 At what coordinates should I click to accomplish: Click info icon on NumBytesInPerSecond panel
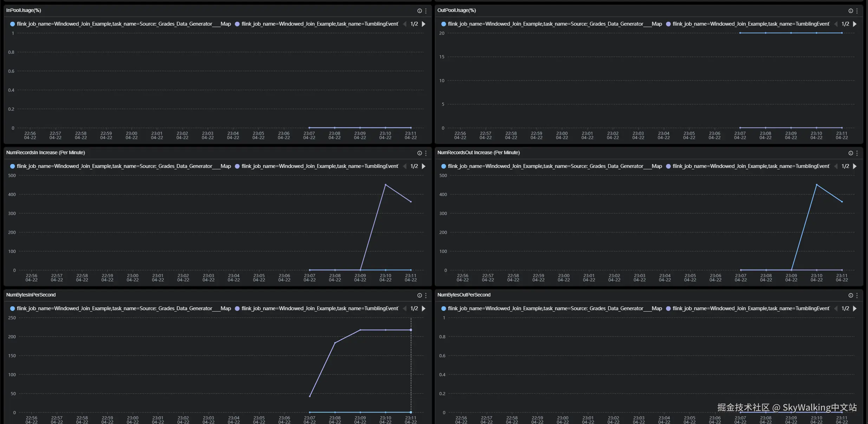(x=419, y=295)
